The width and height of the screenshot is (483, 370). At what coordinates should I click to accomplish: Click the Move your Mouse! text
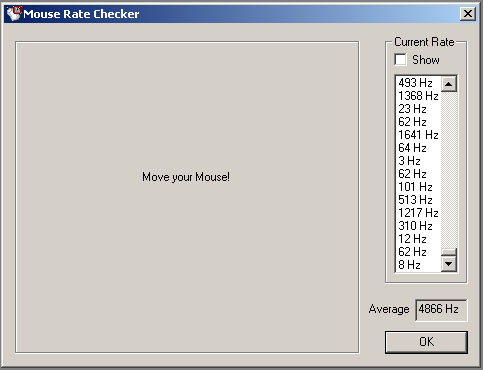point(186,177)
